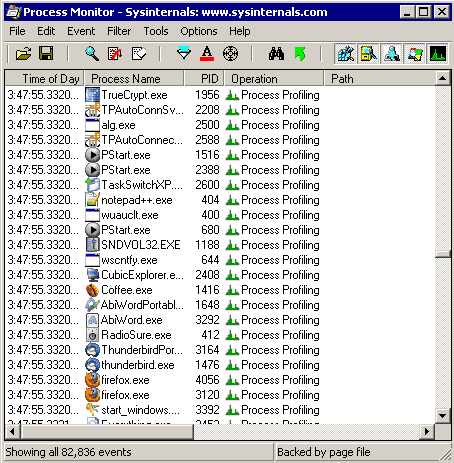Viewport: 454px width, 463px height.
Task: Click the horizontal scrollbar right arrow
Action: 427,432
